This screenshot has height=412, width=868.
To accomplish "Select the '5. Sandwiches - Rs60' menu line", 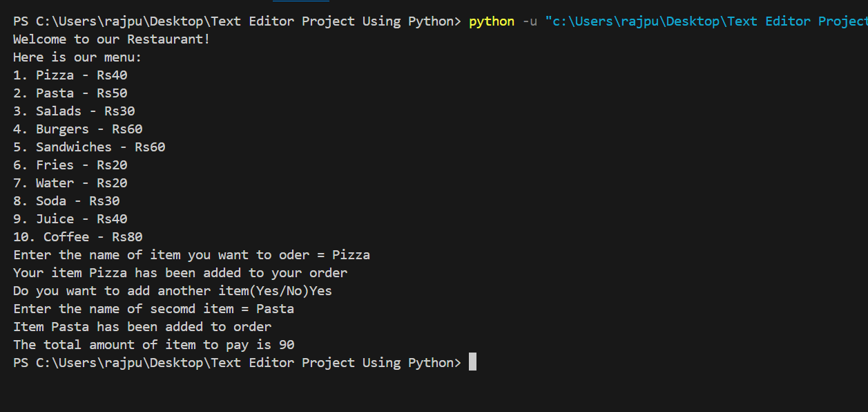I will tap(89, 147).
